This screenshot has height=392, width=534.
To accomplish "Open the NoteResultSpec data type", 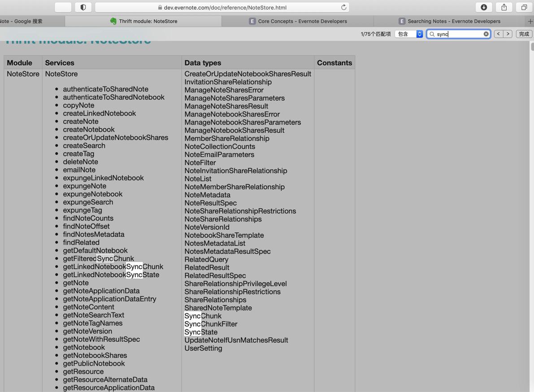I will [x=210, y=203].
